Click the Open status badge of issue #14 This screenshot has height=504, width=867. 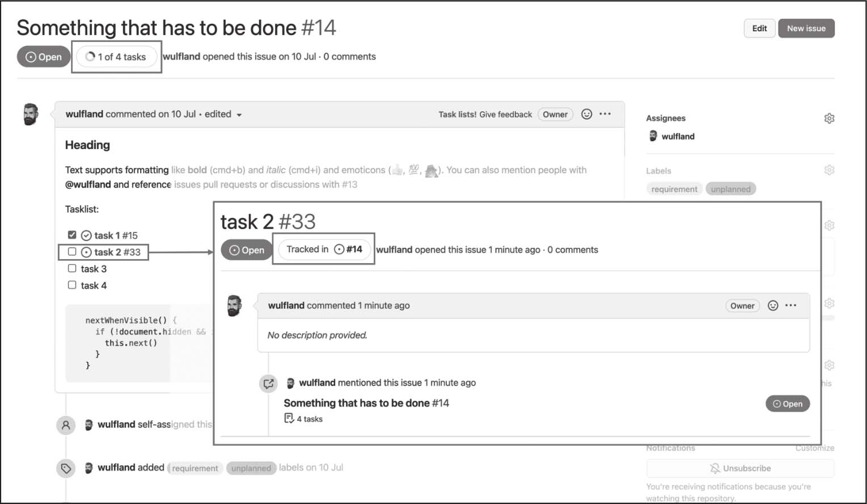point(44,57)
